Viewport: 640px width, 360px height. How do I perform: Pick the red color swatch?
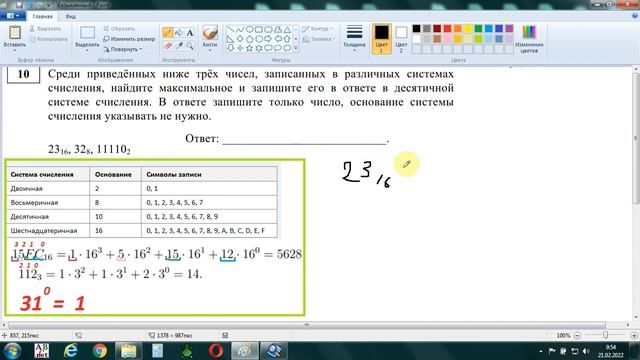447,29
